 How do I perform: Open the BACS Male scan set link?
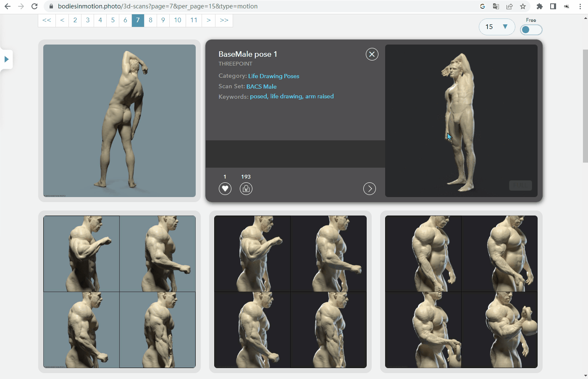click(x=262, y=87)
